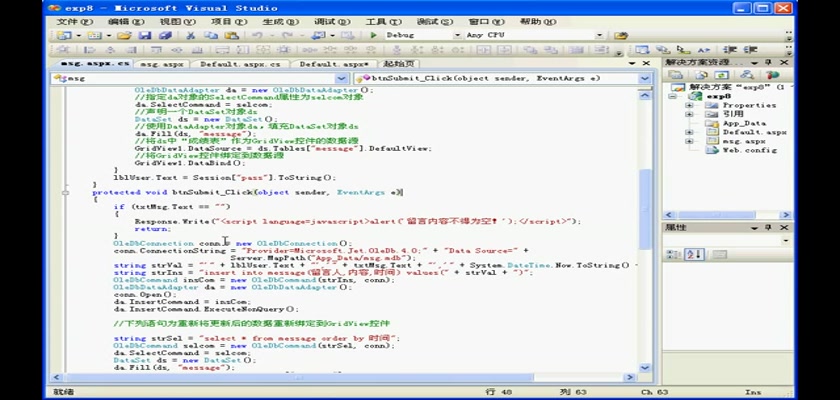Click the New Project toolbar icon
The height and width of the screenshot is (400, 840).
tap(65, 35)
